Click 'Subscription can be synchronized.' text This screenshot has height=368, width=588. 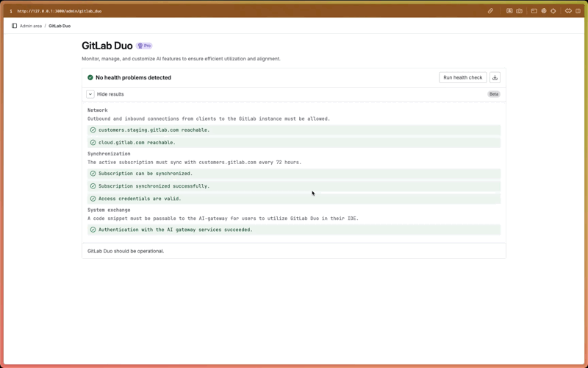pyautogui.click(x=146, y=174)
